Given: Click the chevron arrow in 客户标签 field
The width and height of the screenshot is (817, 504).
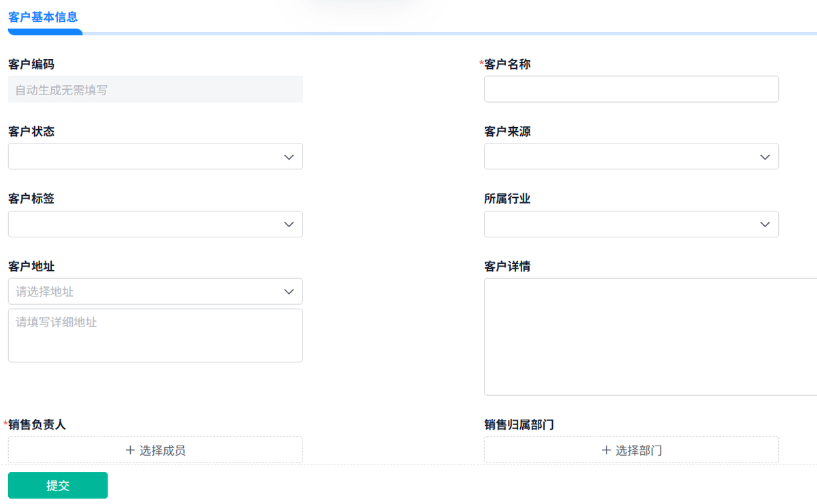Looking at the screenshot, I should pyautogui.click(x=289, y=224).
